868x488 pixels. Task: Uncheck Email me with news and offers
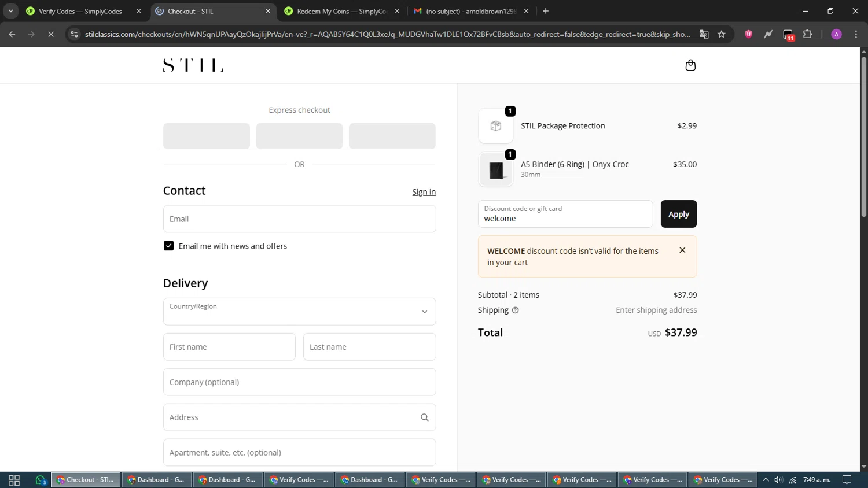coord(168,246)
